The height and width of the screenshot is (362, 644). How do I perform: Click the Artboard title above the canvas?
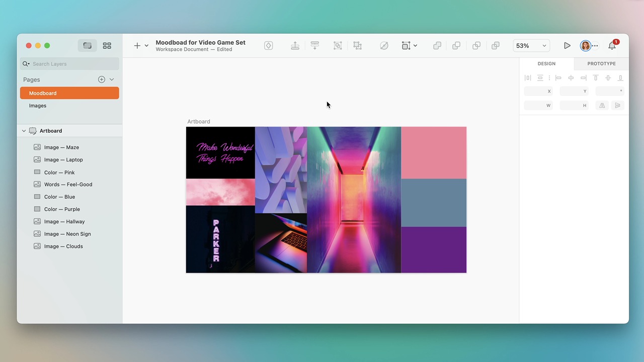pyautogui.click(x=199, y=122)
